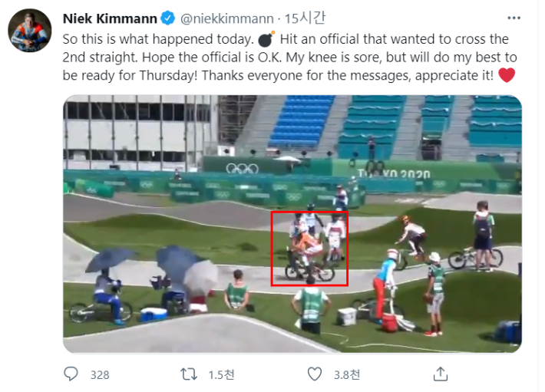
Task: Open the 3.8천 likes count
Action: pyautogui.click(x=345, y=374)
